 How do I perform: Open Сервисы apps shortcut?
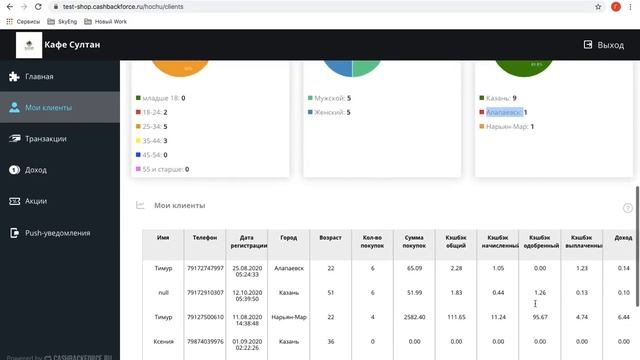[23, 22]
